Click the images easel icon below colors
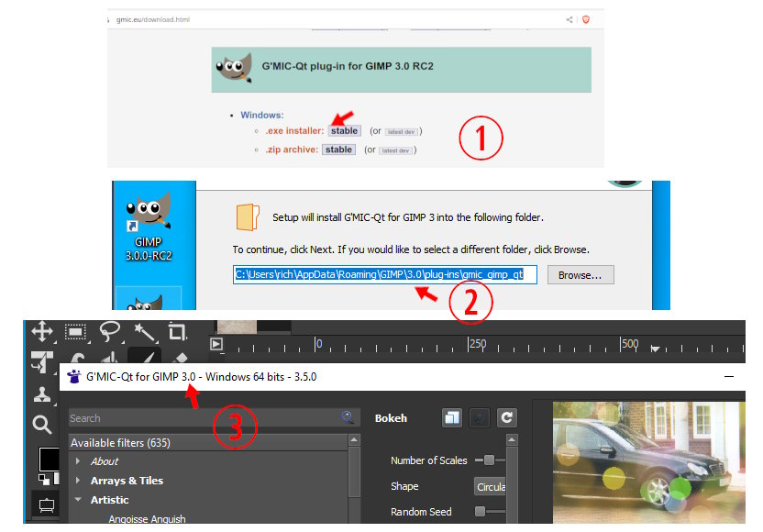This screenshot has width=763, height=532. pyautogui.click(x=46, y=505)
